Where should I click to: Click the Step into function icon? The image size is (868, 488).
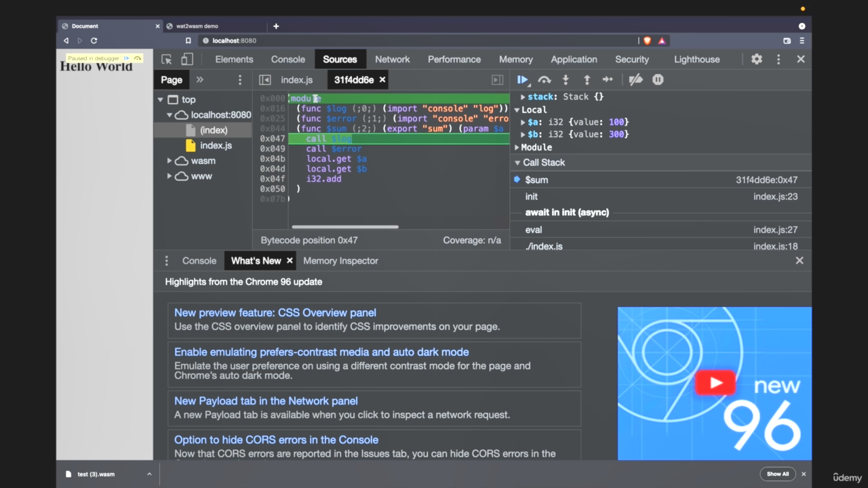[566, 80]
